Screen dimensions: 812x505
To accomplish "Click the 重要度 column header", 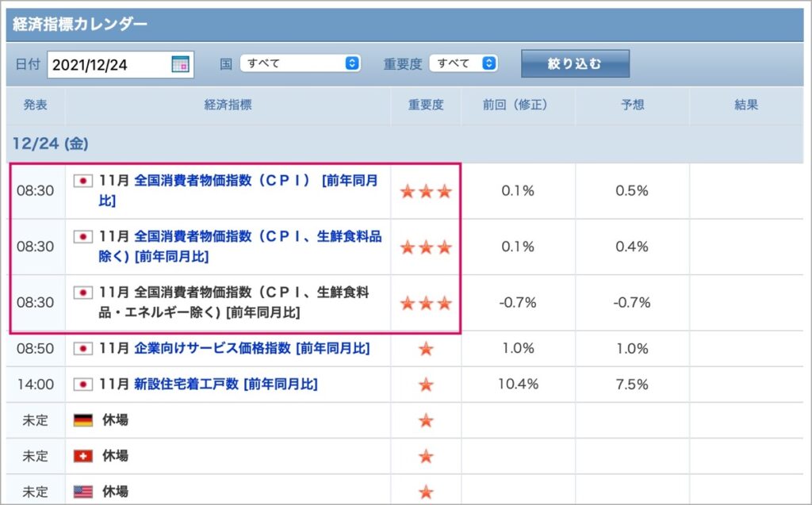I will click(x=426, y=105).
